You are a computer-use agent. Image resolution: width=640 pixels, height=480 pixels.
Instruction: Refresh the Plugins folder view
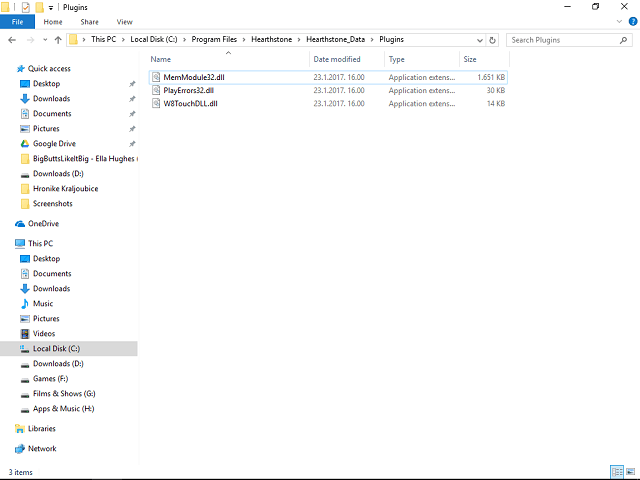(x=492, y=40)
